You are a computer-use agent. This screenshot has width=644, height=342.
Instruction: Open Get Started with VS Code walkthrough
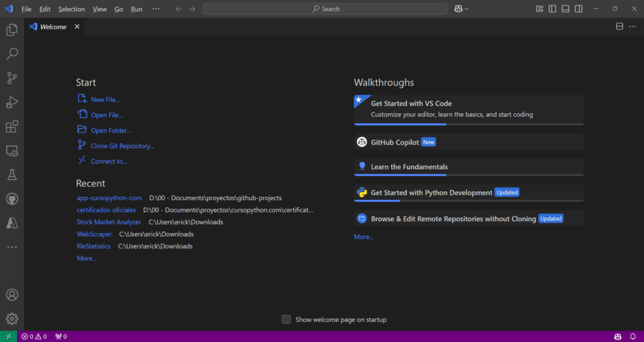tap(469, 110)
